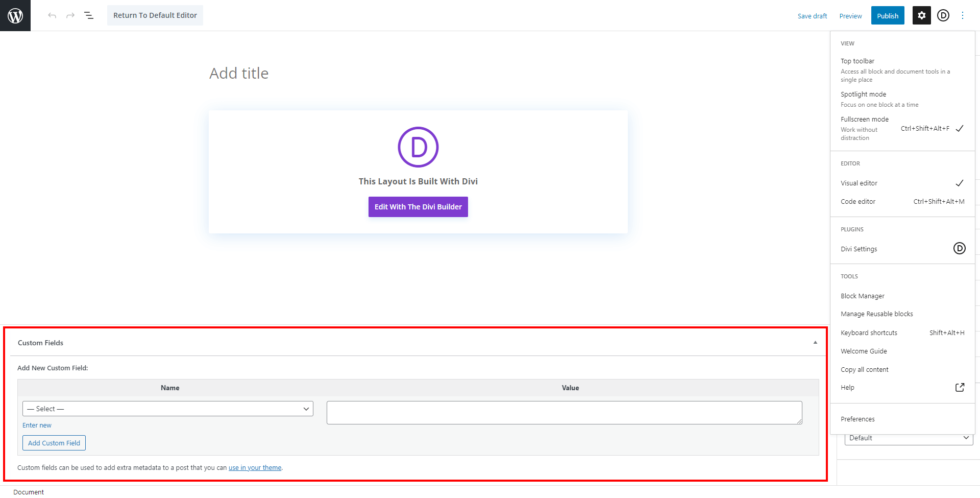The image size is (980, 498).
Task: Open Manage Reusable blocks
Action: [x=902, y=314]
